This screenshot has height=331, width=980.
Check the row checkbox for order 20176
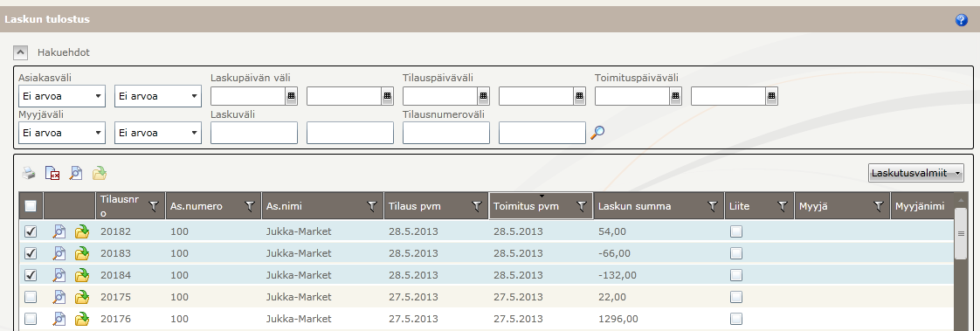click(x=31, y=319)
